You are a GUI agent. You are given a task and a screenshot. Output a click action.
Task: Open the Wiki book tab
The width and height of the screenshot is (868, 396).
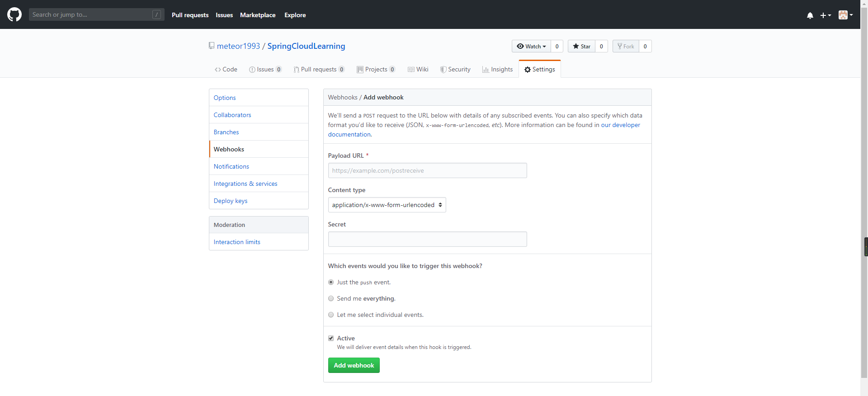point(418,69)
